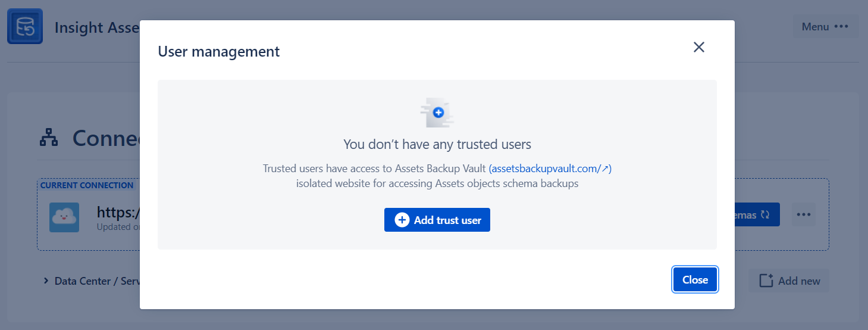Click the Connections hierarchy icon
The image size is (868, 330).
(x=49, y=139)
